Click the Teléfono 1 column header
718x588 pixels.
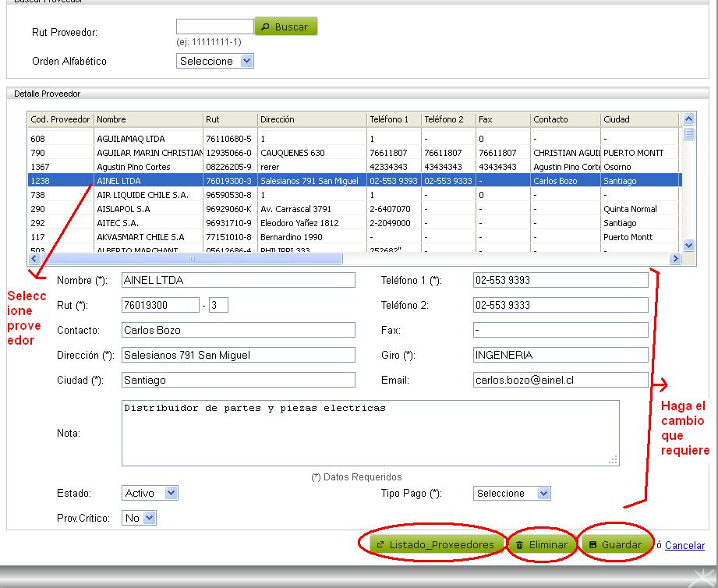coord(394,119)
